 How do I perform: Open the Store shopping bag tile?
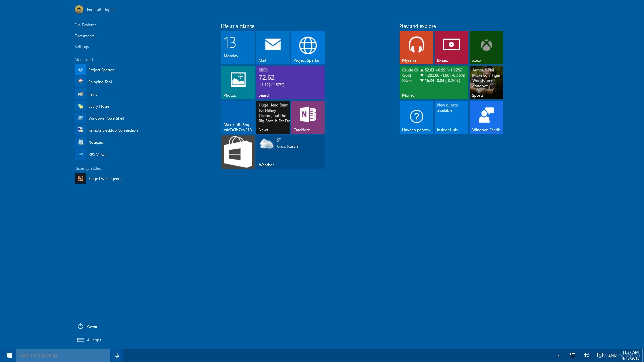[238, 152]
